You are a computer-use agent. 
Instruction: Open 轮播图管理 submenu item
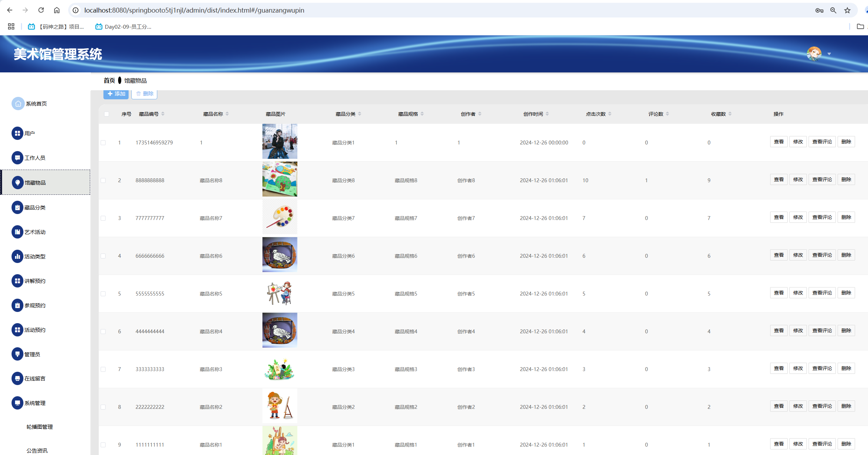point(39,427)
